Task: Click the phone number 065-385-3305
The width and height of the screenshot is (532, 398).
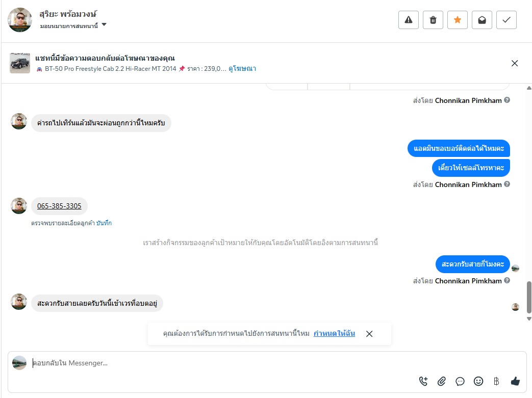Action: click(x=59, y=206)
